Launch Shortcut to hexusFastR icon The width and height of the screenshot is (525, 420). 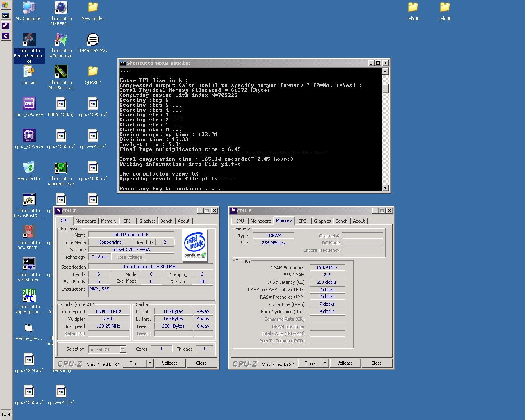pyautogui.click(x=29, y=205)
